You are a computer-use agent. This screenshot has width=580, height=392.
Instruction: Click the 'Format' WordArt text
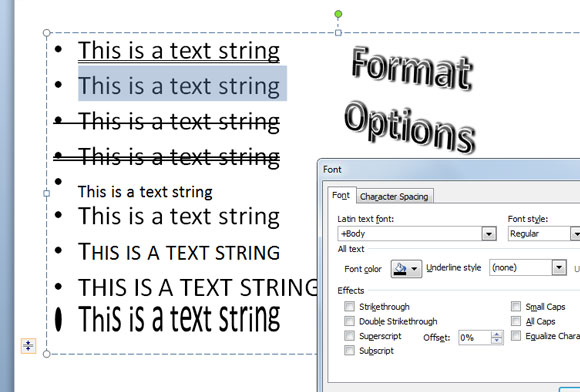click(411, 69)
